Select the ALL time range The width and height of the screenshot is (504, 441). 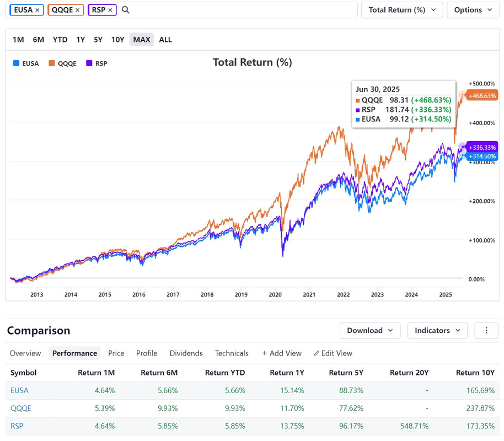coord(165,40)
